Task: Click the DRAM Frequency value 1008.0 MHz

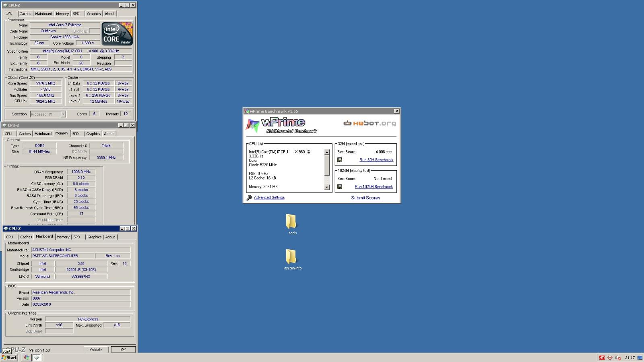Action: tap(81, 172)
